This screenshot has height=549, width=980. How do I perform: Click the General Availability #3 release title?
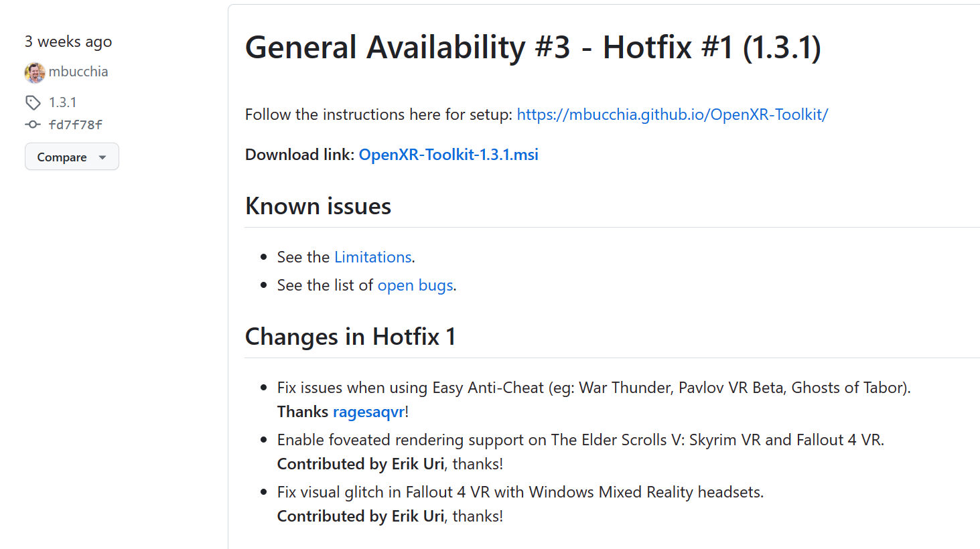pos(533,48)
